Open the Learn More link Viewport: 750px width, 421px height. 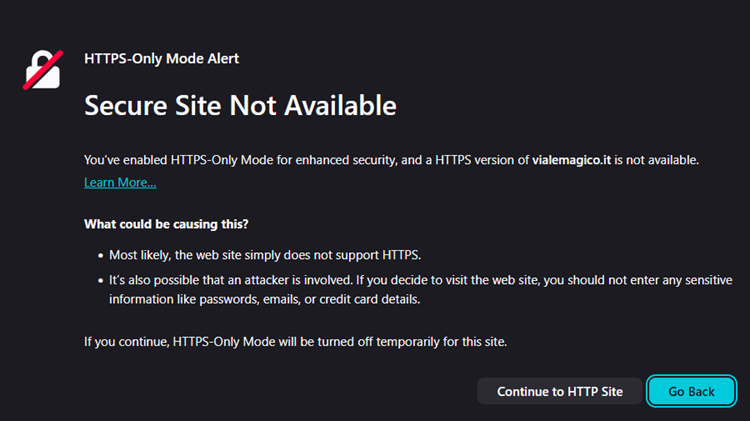click(120, 182)
